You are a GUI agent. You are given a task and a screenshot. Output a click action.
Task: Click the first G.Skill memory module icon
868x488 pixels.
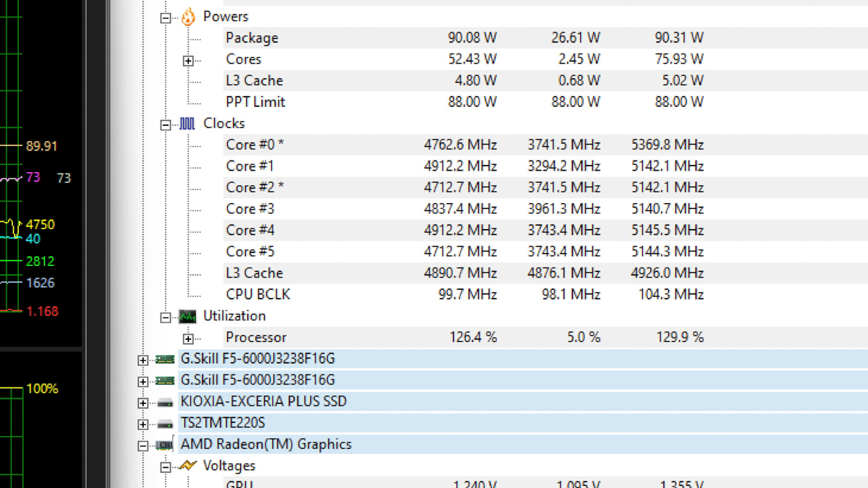click(x=165, y=359)
